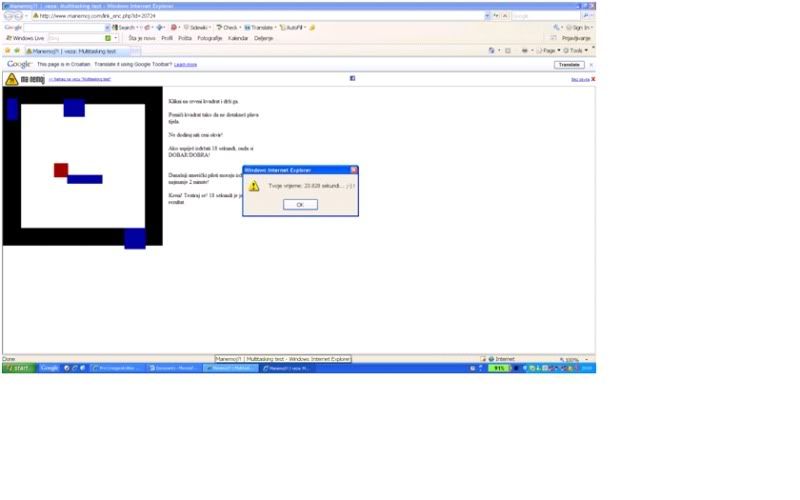Close the Windows Internet Explorer alert dialog

click(x=354, y=170)
